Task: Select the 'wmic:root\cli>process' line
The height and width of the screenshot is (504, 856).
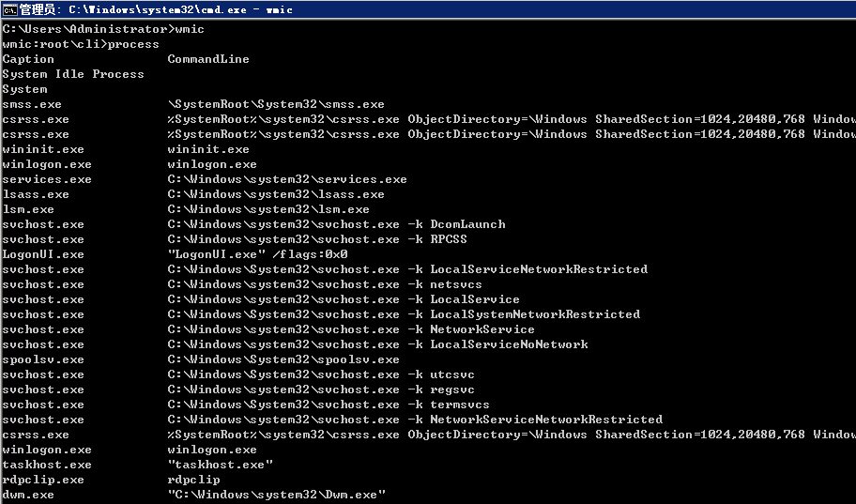Action: [x=81, y=44]
